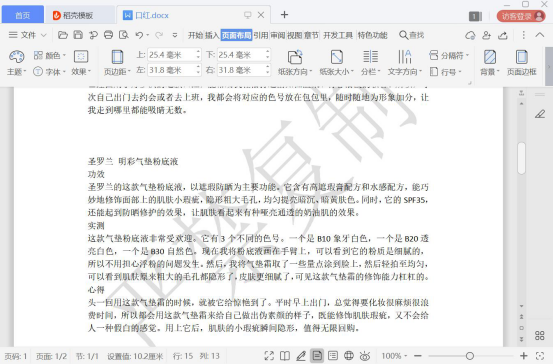
Task: Open the 开发工具 (Developer) ribbon tab
Action: coord(338,35)
